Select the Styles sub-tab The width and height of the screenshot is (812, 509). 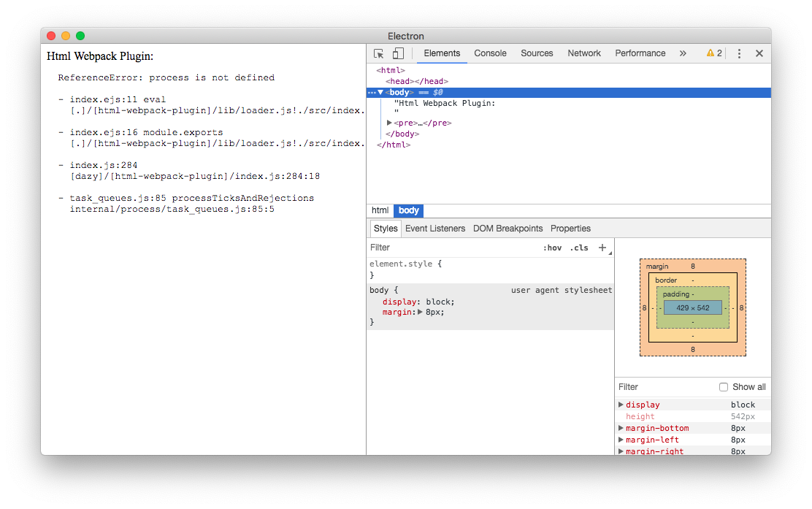coord(386,229)
